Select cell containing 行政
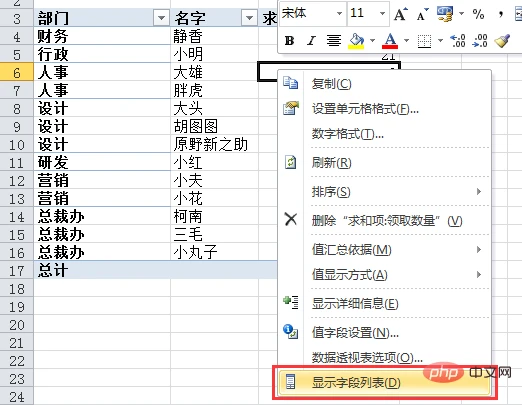The width and height of the screenshot is (522, 405). [102, 54]
